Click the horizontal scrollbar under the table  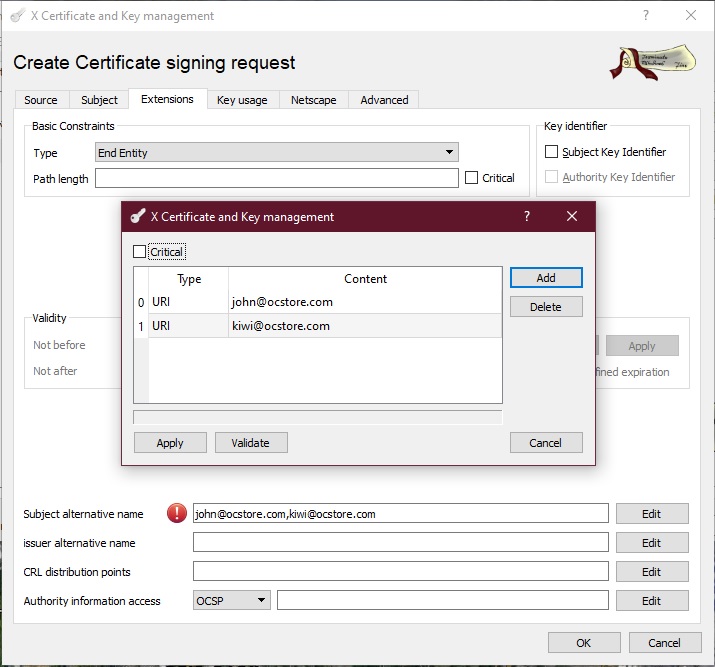coord(317,417)
